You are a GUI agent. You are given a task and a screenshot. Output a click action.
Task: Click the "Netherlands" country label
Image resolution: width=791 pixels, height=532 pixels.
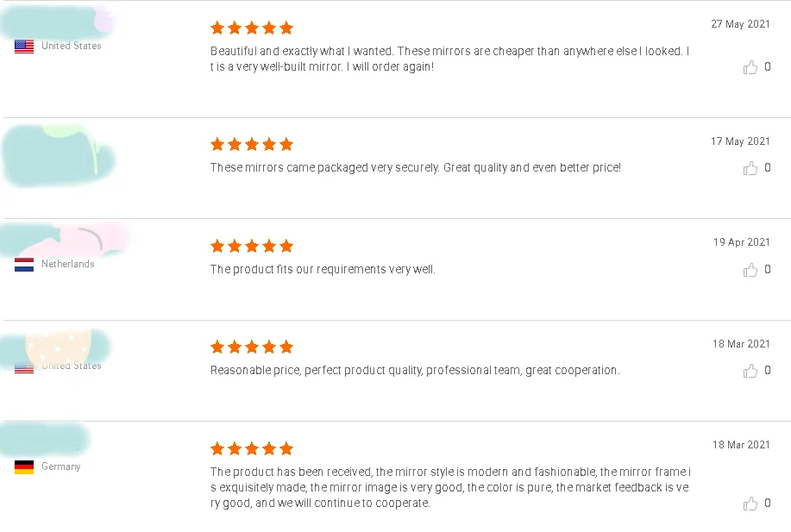point(68,264)
